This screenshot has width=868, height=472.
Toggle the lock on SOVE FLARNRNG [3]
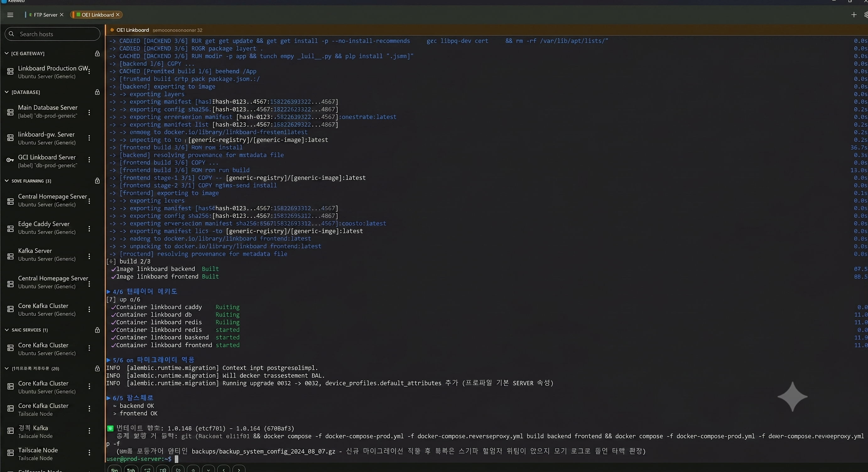pyautogui.click(x=97, y=181)
